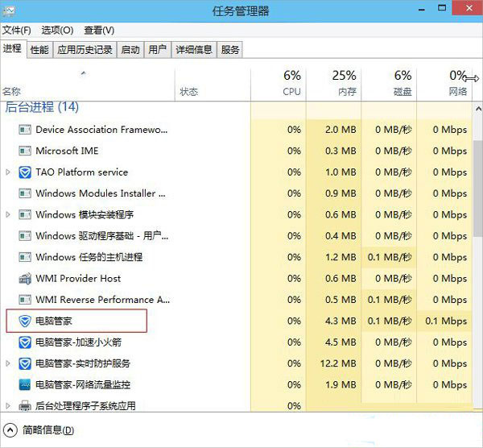The height and width of the screenshot is (448, 483).
Task: Click the TAO Platform service shield icon
Action: (x=25, y=172)
